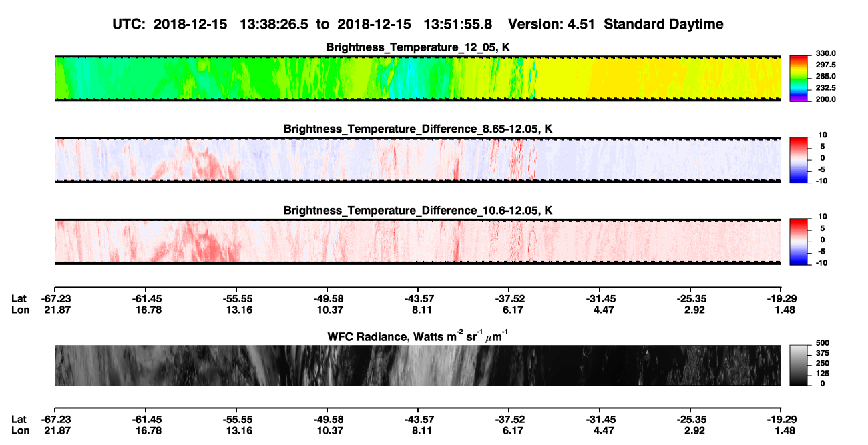Click the 232.5 colorbar label
Image resolution: width=868 pixels, height=445 pixels.
point(826,87)
